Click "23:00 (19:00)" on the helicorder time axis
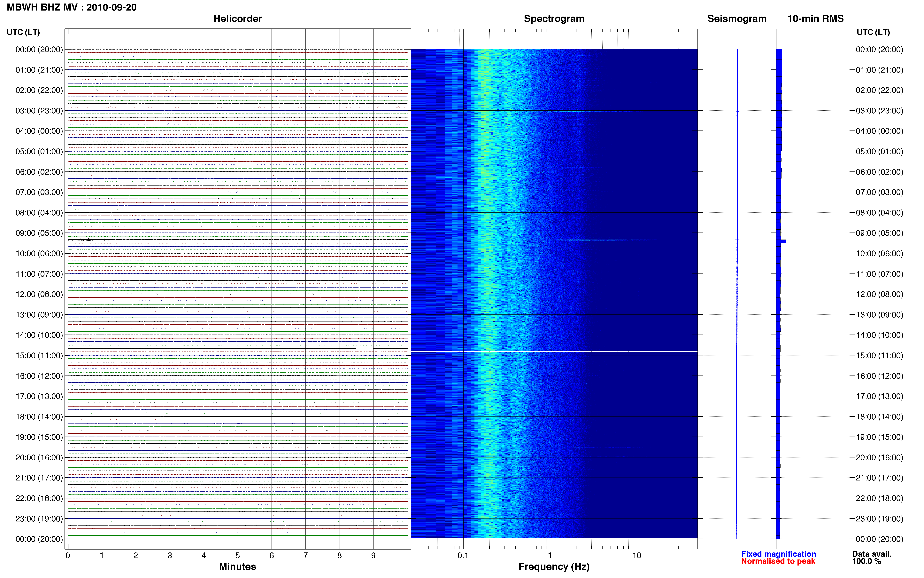 point(39,519)
